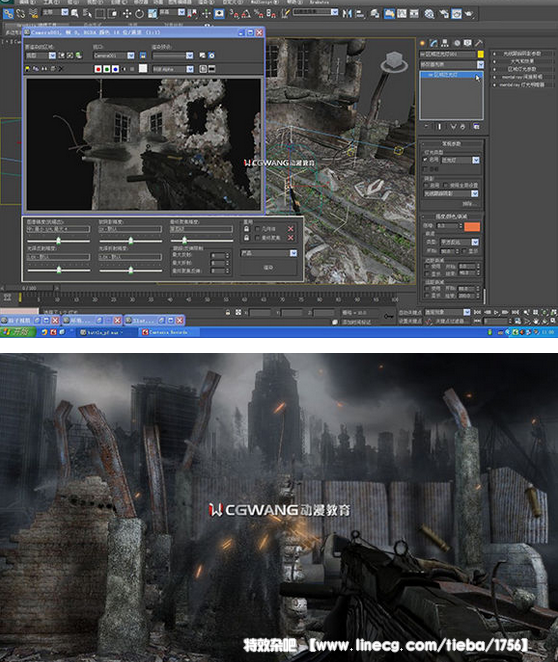Open the Layer Manager icon
Image resolution: width=558 pixels, height=662 pixels.
click(x=374, y=14)
